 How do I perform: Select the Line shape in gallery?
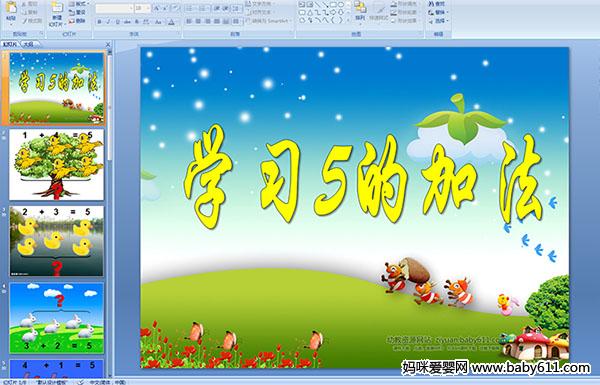point(318,5)
